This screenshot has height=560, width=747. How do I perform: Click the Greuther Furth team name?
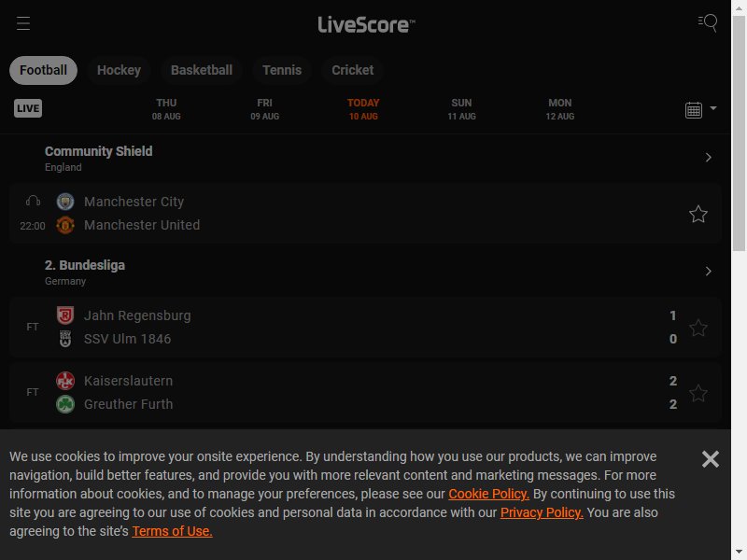click(128, 404)
